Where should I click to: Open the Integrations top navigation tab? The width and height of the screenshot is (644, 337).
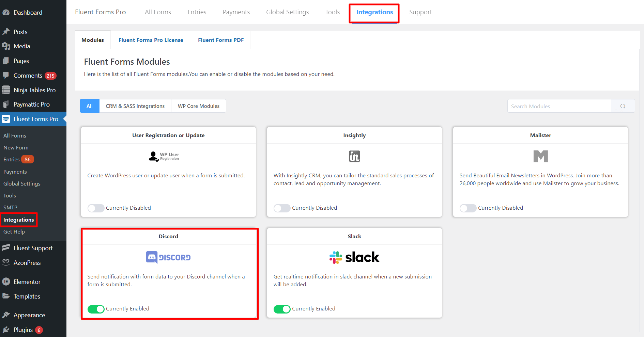(374, 12)
